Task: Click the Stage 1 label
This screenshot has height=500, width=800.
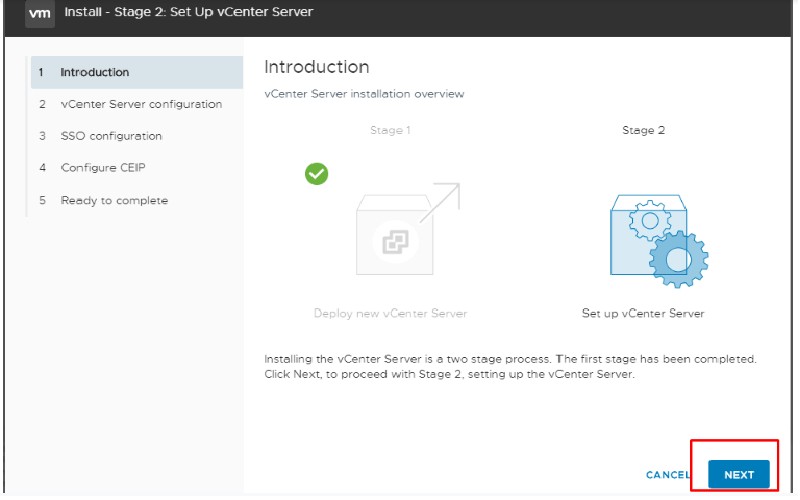Action: [x=390, y=131]
